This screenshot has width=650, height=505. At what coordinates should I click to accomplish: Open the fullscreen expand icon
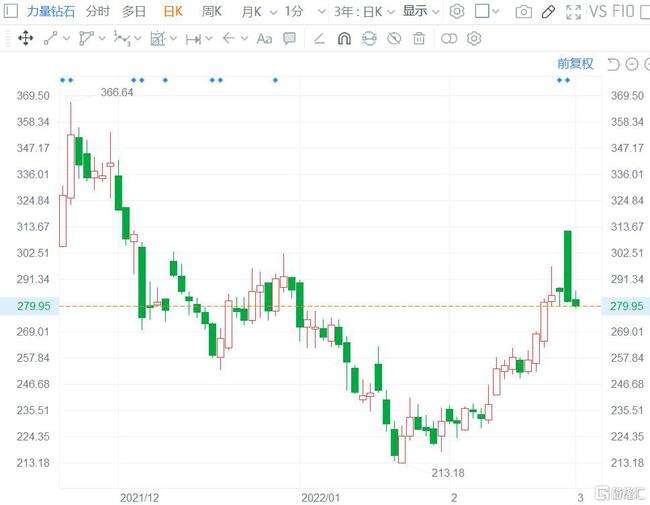pos(573,12)
